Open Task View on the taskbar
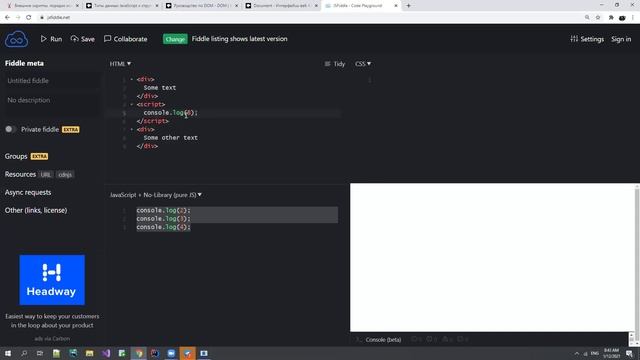 click(40, 353)
